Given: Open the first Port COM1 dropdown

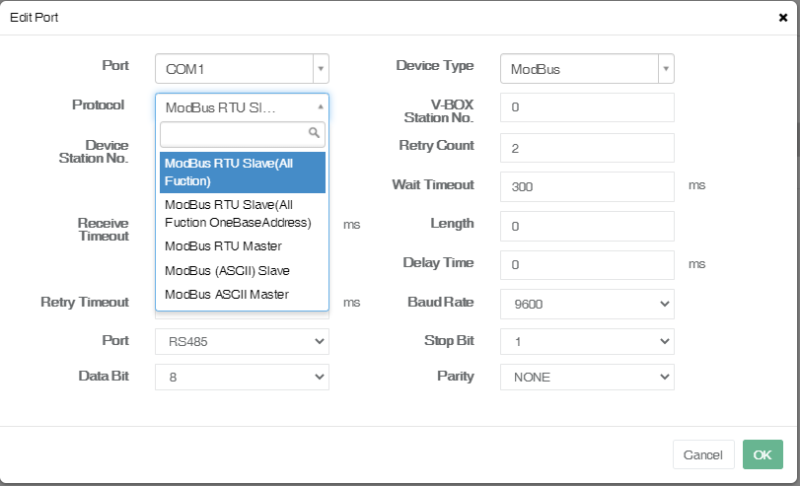Looking at the screenshot, I should tap(241, 69).
